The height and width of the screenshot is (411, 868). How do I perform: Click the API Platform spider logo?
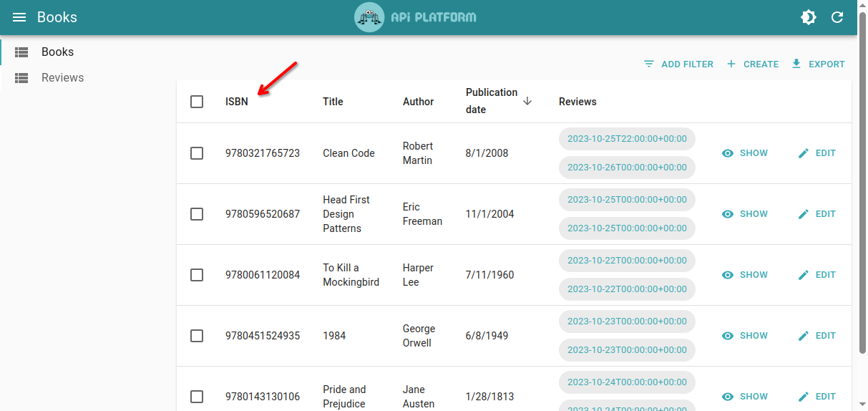369,17
